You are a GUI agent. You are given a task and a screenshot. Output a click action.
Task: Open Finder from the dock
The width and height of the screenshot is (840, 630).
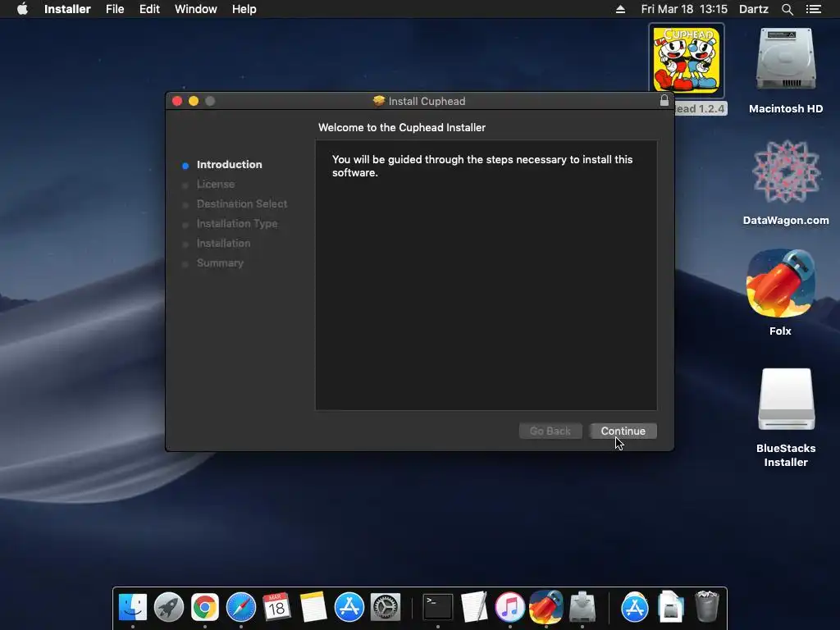point(132,607)
